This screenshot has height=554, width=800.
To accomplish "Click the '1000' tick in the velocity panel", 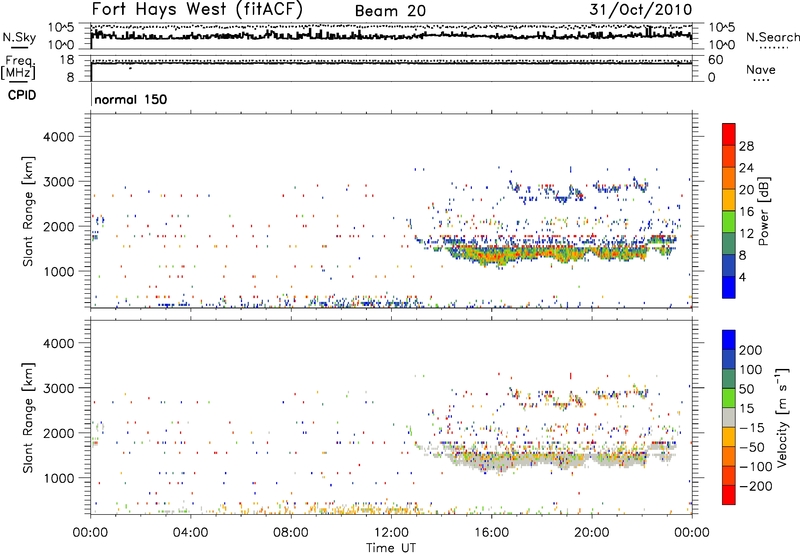I will click(x=59, y=478).
